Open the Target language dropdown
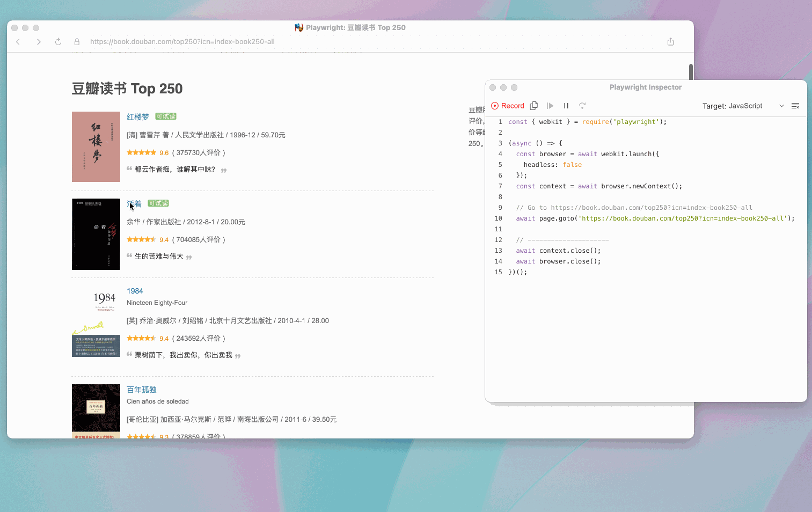Viewport: 812px width, 512px height. [781, 106]
